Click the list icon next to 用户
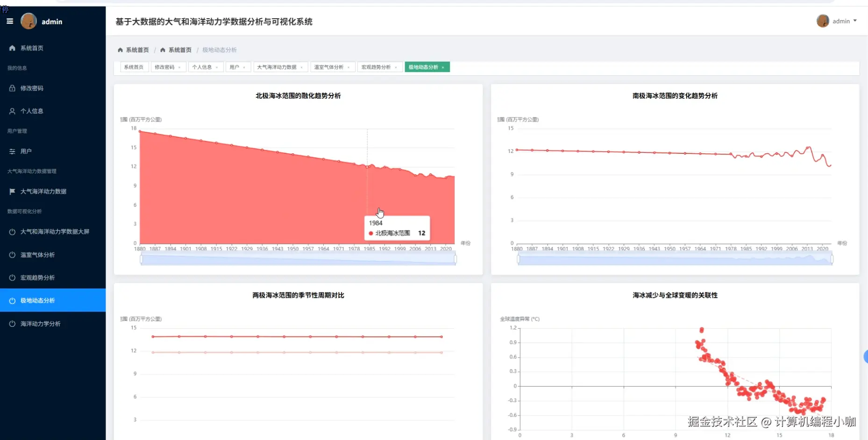 tap(12, 151)
